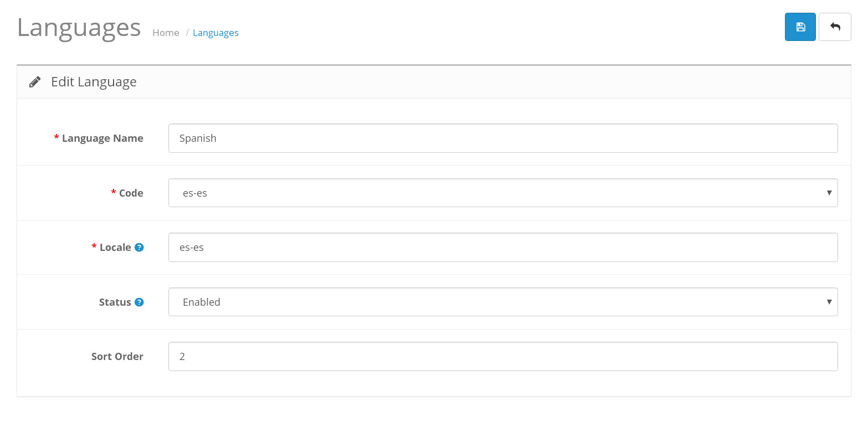Click the blue Save floppy-disk button
The image size is (868, 437).
click(800, 27)
